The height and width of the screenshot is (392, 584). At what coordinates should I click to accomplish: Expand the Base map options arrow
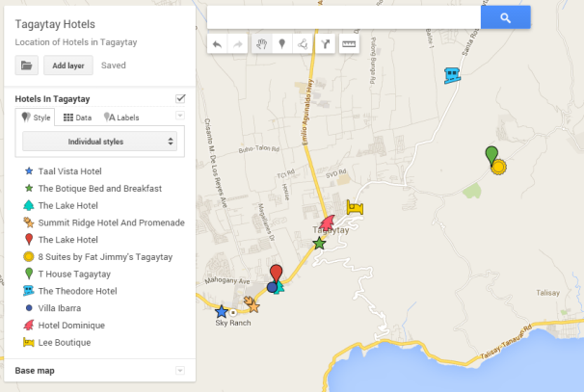(x=180, y=371)
